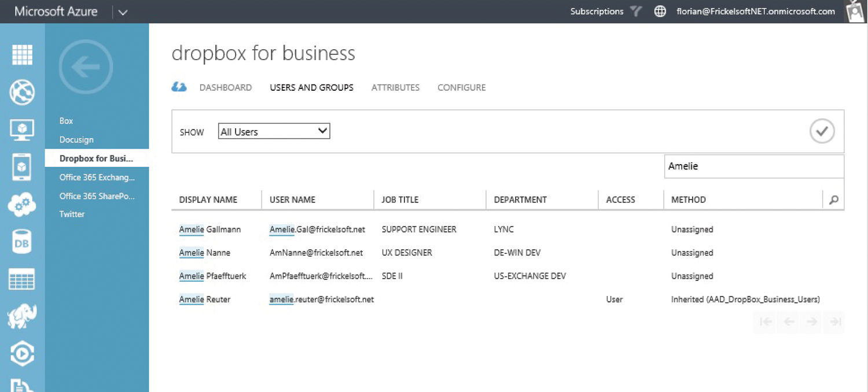This screenshot has height=392, width=868.
Task: Click Unassigned method for Amelie Gallmann
Action: click(692, 230)
